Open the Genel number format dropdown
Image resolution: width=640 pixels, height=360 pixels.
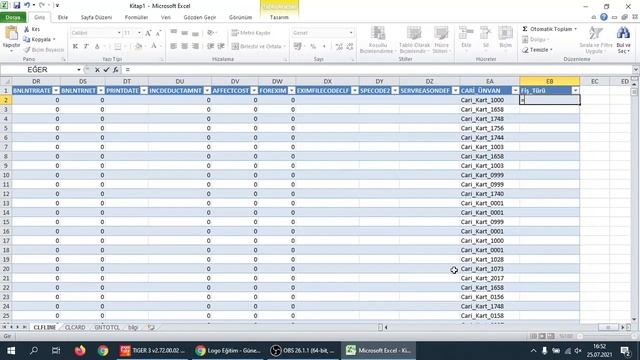point(351,33)
